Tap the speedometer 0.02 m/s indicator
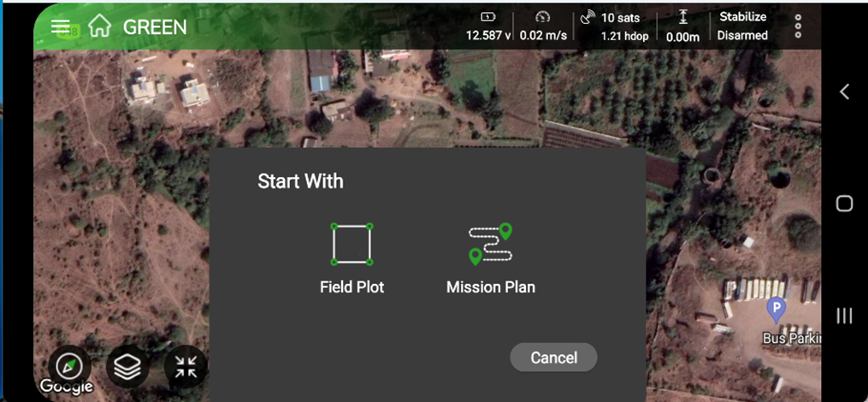This screenshot has height=402, width=868. tap(543, 27)
